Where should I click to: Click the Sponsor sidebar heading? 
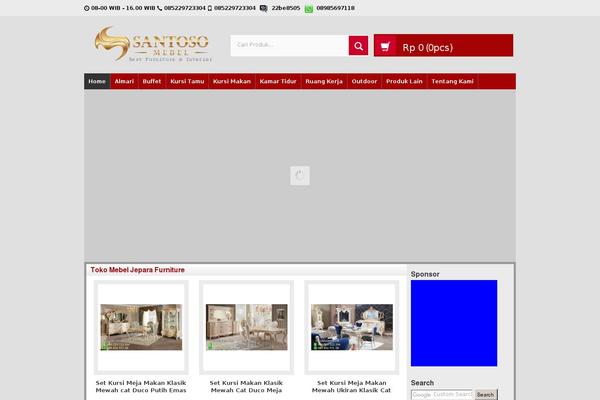[x=425, y=274]
